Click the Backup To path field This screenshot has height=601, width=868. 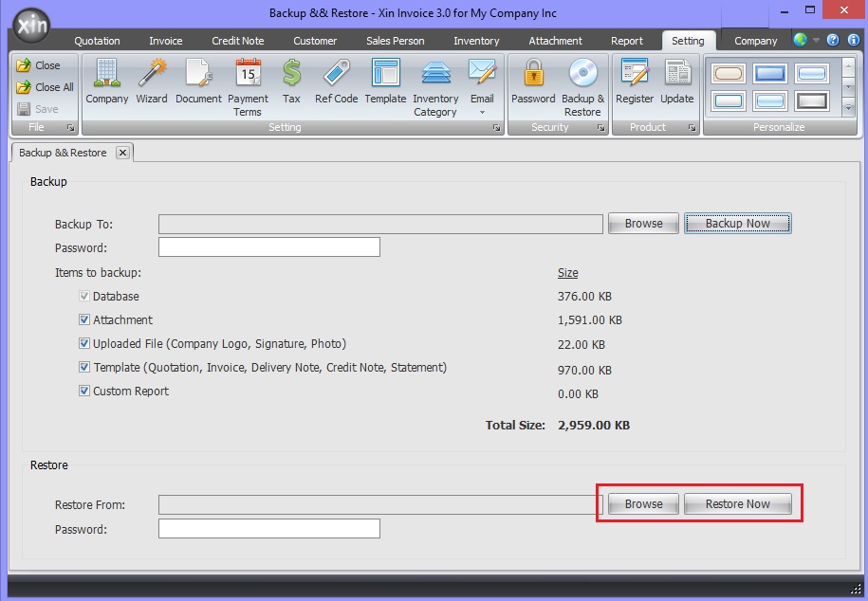coord(380,224)
